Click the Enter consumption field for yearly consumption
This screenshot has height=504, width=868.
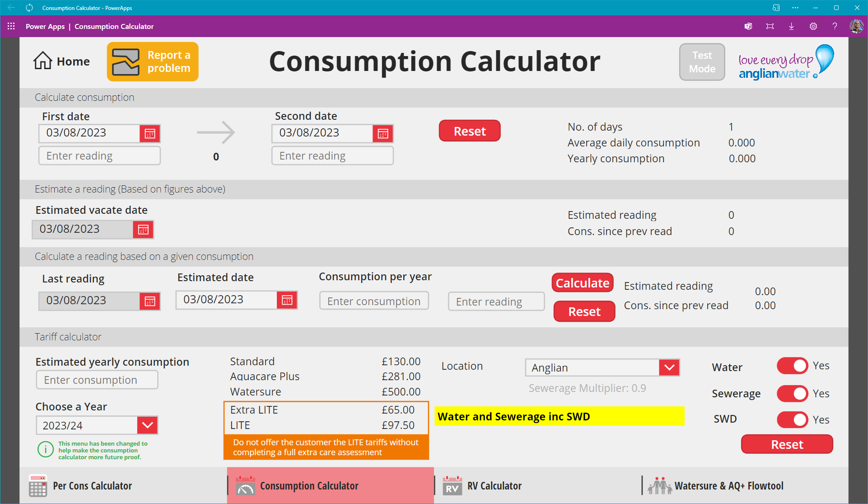[97, 380]
